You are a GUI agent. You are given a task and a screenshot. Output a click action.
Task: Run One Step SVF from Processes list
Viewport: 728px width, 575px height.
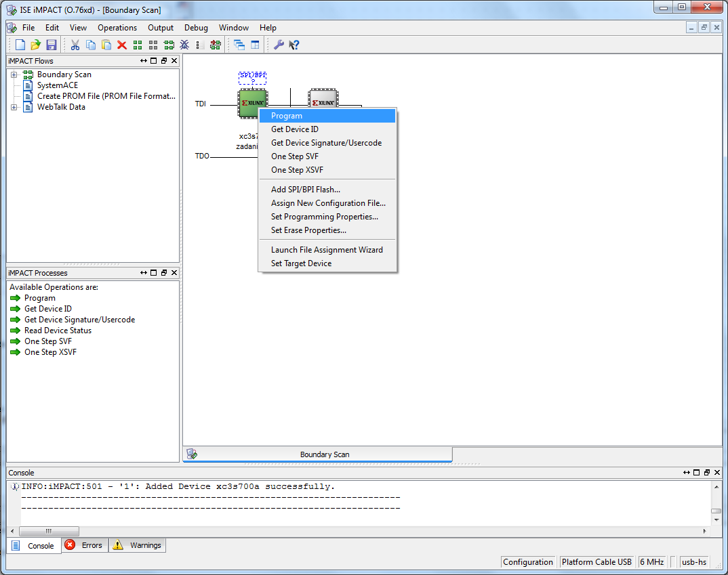[48, 341]
